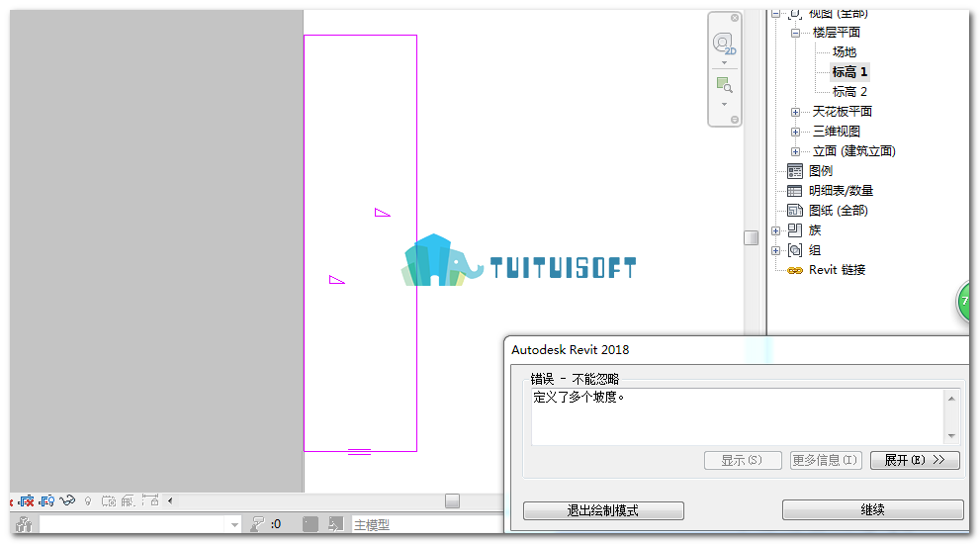Click the worksets icon in status bar
980x544 pixels.
pyautogui.click(x=24, y=524)
